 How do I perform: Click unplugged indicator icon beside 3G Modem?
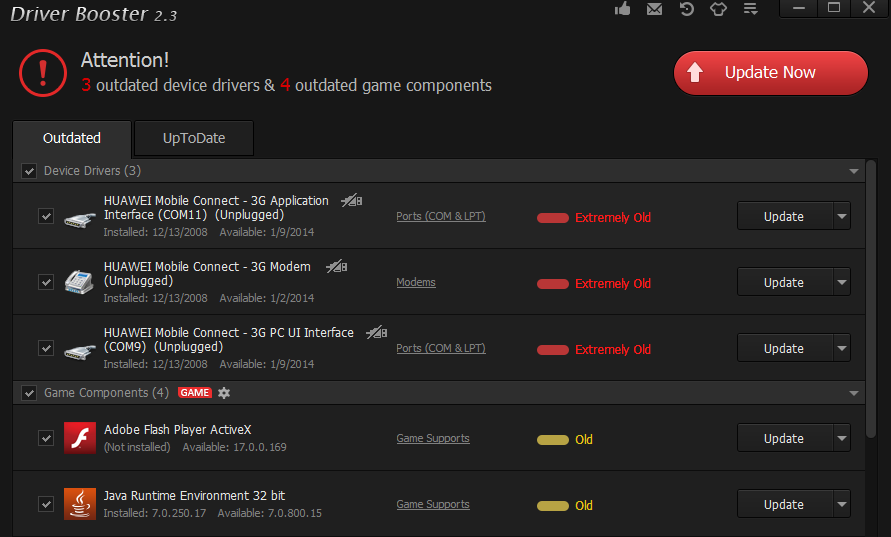[336, 267]
